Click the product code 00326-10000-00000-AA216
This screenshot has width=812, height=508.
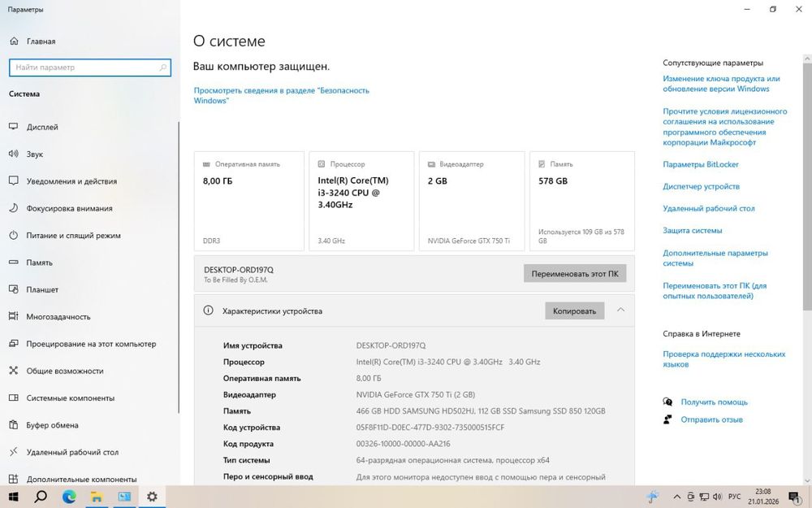tap(403, 444)
